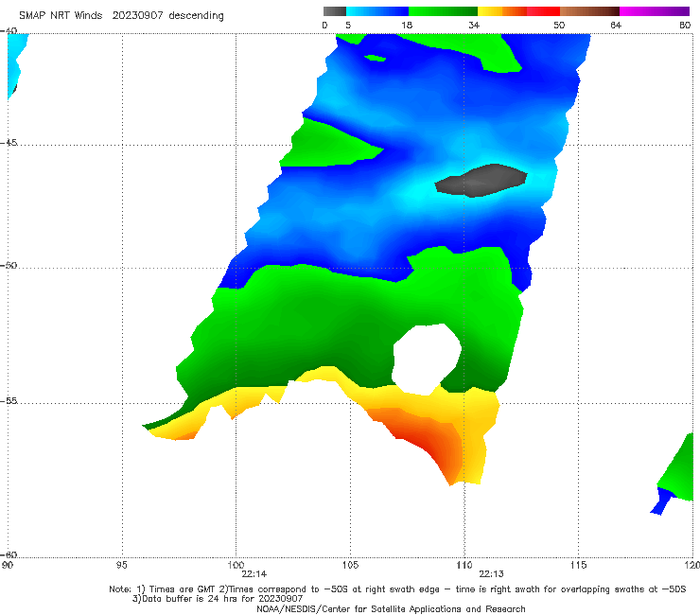Click the color bar label "50"
The width and height of the screenshot is (700, 615).
coord(559,26)
